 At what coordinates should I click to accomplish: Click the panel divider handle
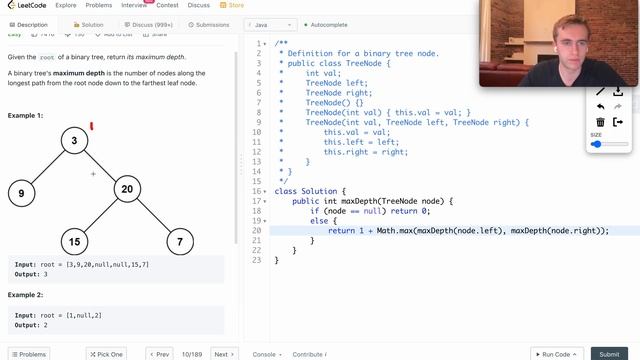tap(241, 164)
